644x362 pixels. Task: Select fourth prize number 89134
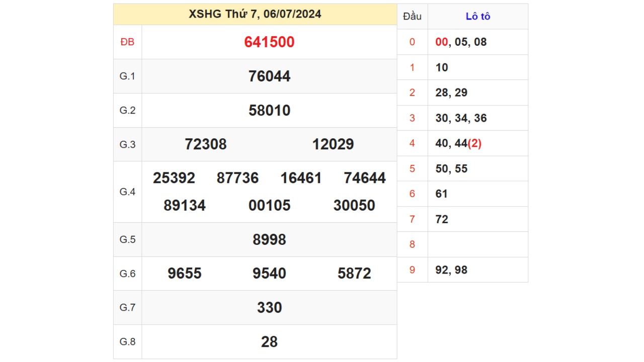[x=185, y=206]
